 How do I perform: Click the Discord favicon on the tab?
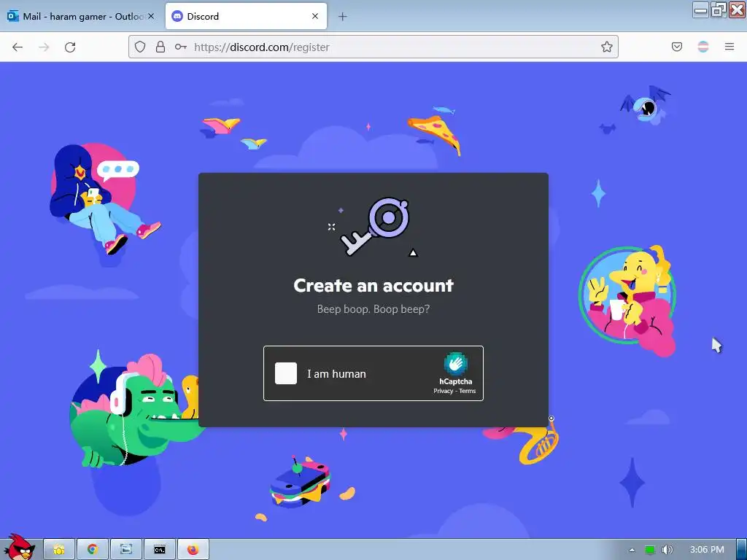(177, 16)
